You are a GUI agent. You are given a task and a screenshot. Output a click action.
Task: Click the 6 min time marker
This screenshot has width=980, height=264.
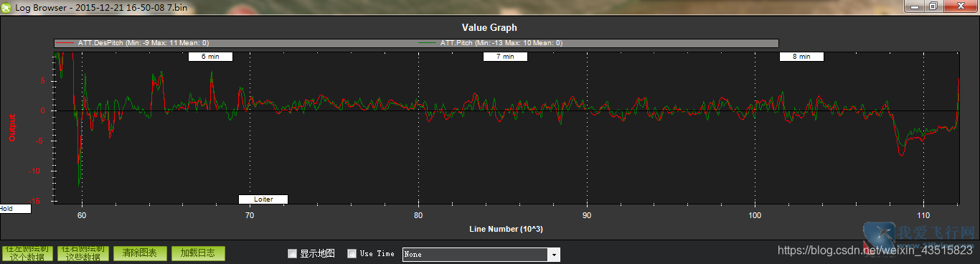pos(210,57)
